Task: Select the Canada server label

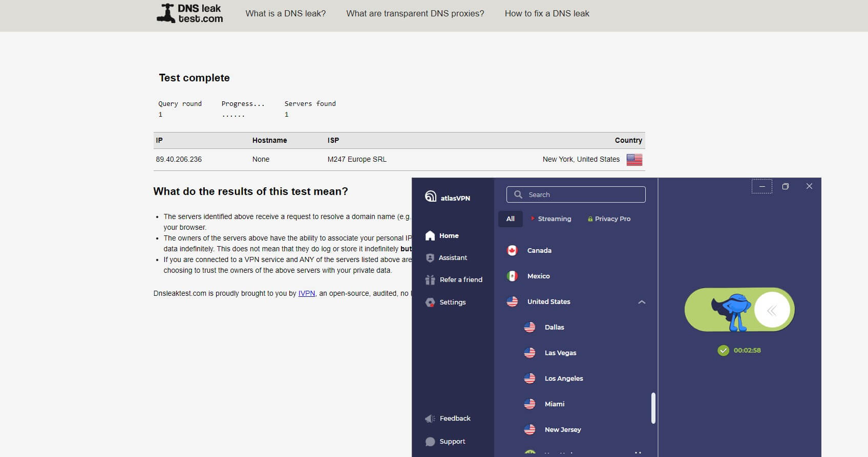Action: [x=539, y=250]
